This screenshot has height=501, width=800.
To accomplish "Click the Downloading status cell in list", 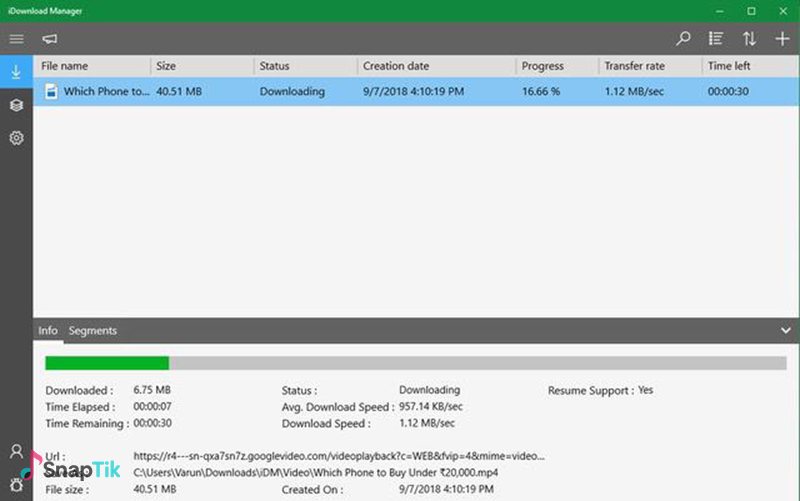I will pyautogui.click(x=292, y=91).
